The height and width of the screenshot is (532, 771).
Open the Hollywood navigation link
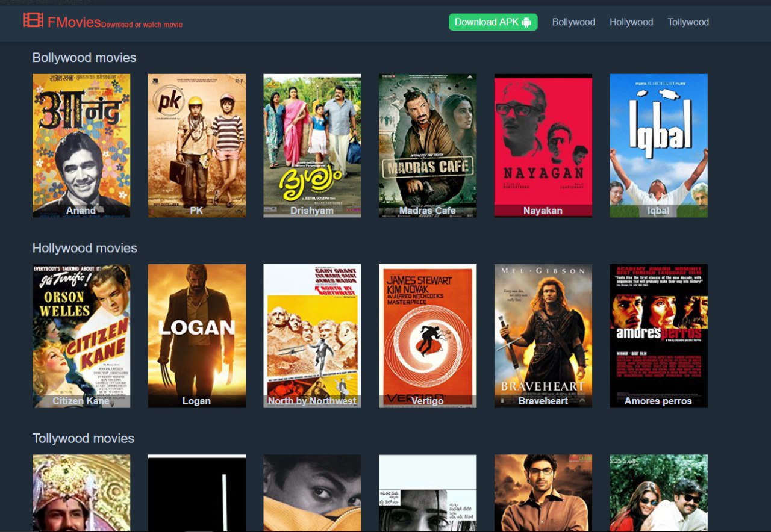(631, 22)
